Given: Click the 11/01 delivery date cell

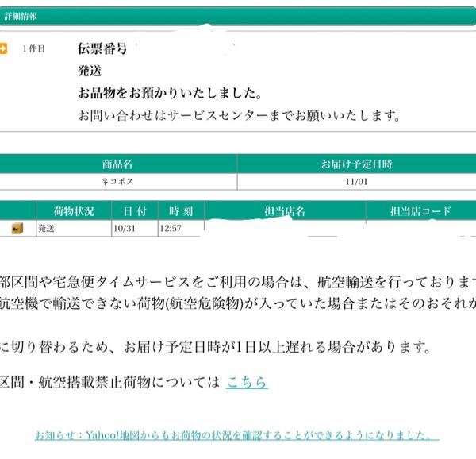Looking at the screenshot, I should [356, 181].
